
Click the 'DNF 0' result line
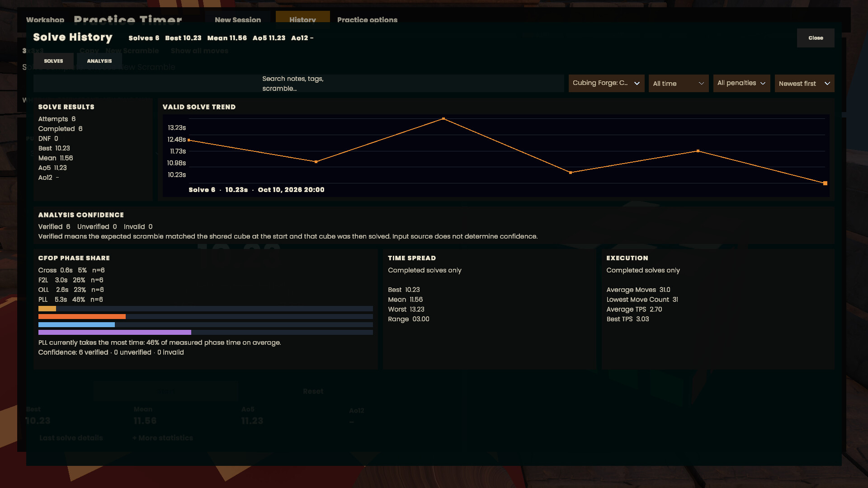48,139
